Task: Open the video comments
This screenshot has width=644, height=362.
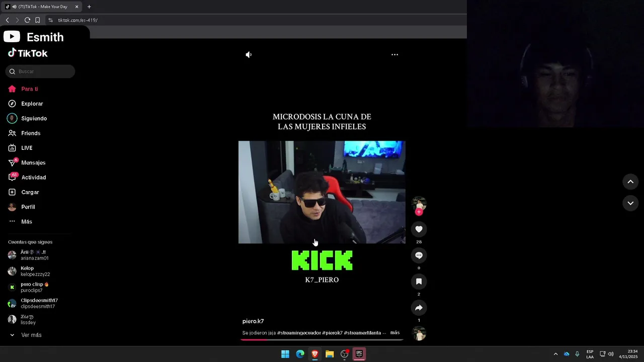Action: point(419,255)
